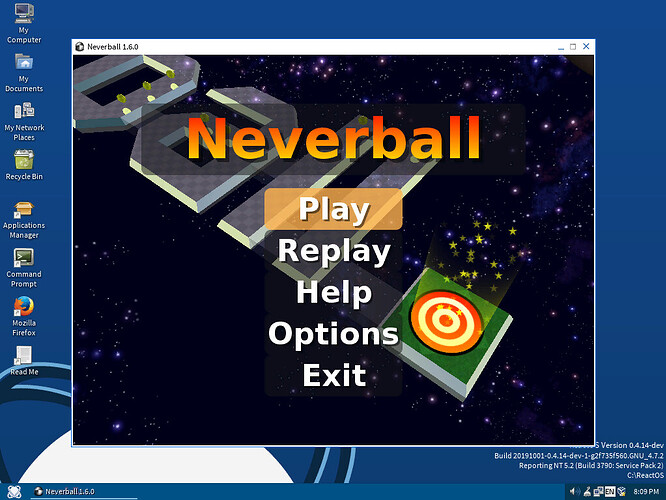Screen dimensions: 666x500
Task: Click the Neverball 1.6.0 title bar text
Action: (113, 47)
